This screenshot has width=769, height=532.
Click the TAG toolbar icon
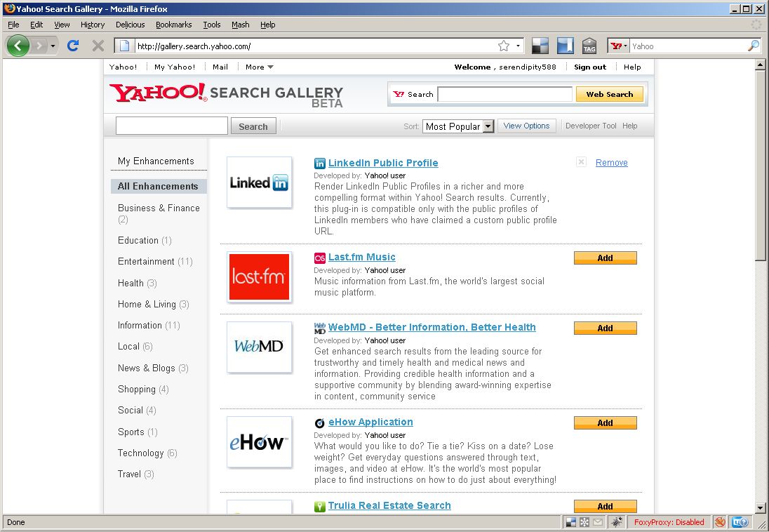[589, 46]
